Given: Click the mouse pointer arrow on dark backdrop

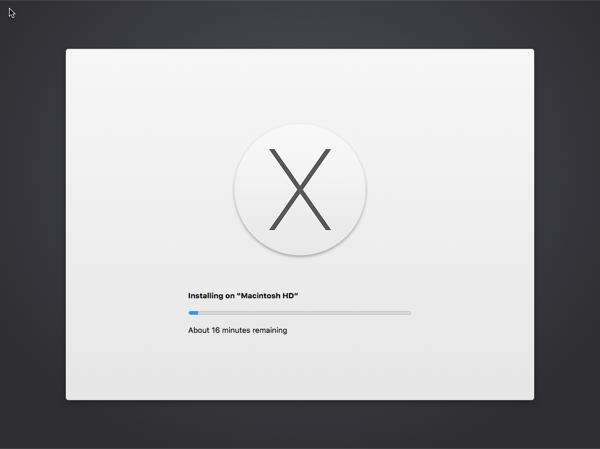Looking at the screenshot, I should coord(12,13).
